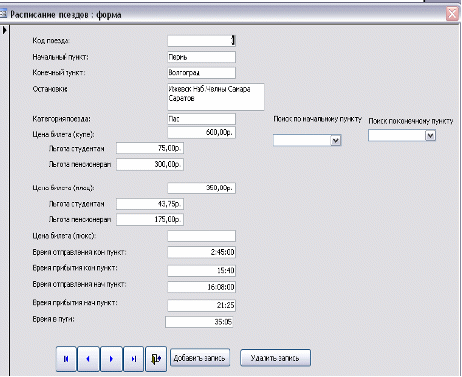Viewport: 462px width, 377px height.
Task: Click the arrival time field 21:25
Action: click(x=201, y=305)
